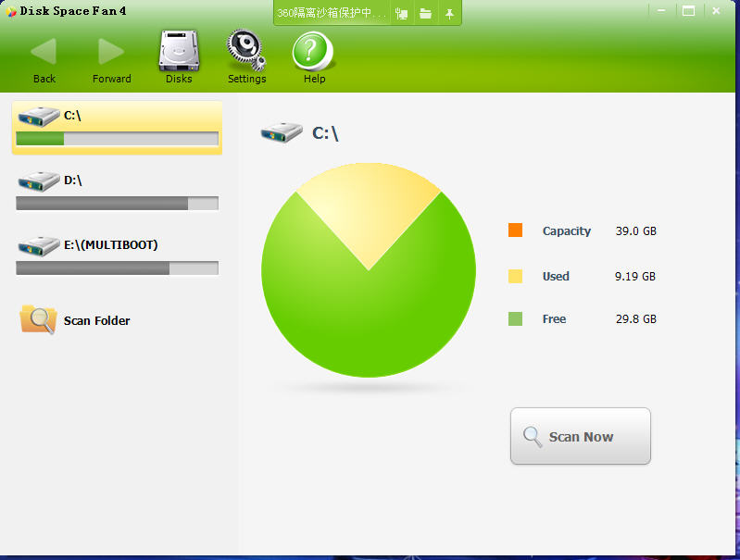Click the 360 sandbox protection text
Image resolution: width=740 pixels, height=560 pixels.
point(332,13)
